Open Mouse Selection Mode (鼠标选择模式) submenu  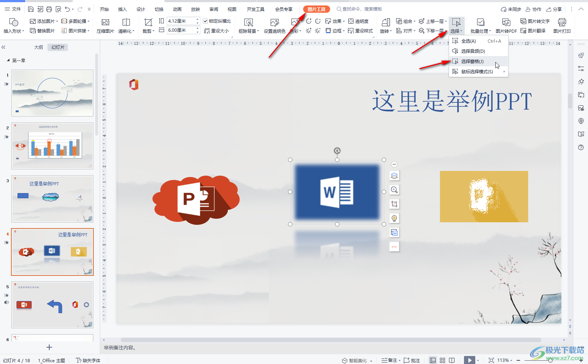point(478,71)
